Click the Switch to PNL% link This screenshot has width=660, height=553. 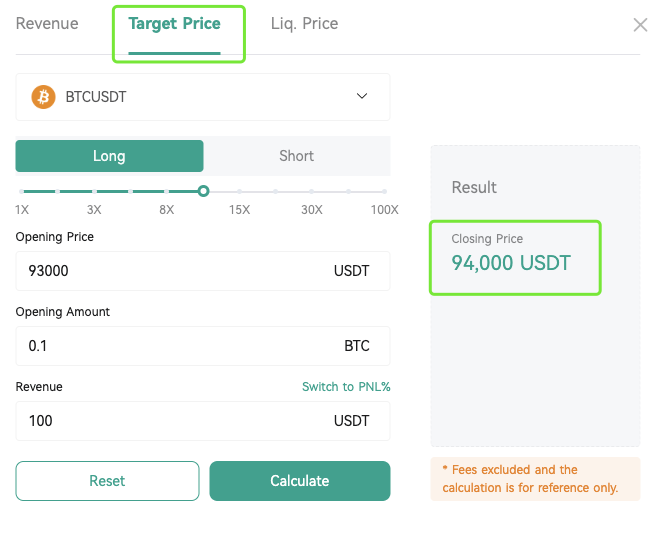pos(346,386)
